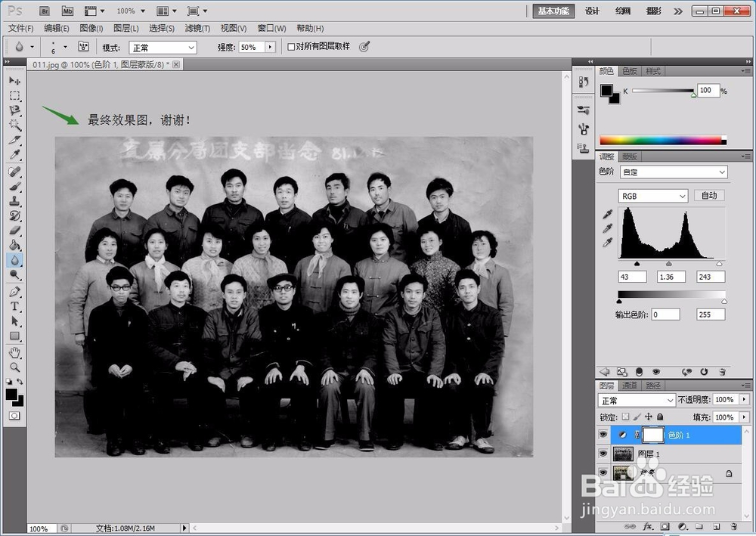Select the Zoom tool
756x536 pixels.
coord(14,367)
